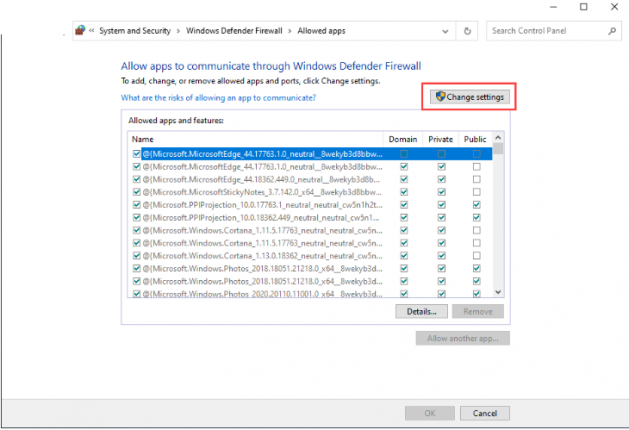629x430 pixels.
Task: Click the Control Panel icon in address bar
Action: click(80, 30)
